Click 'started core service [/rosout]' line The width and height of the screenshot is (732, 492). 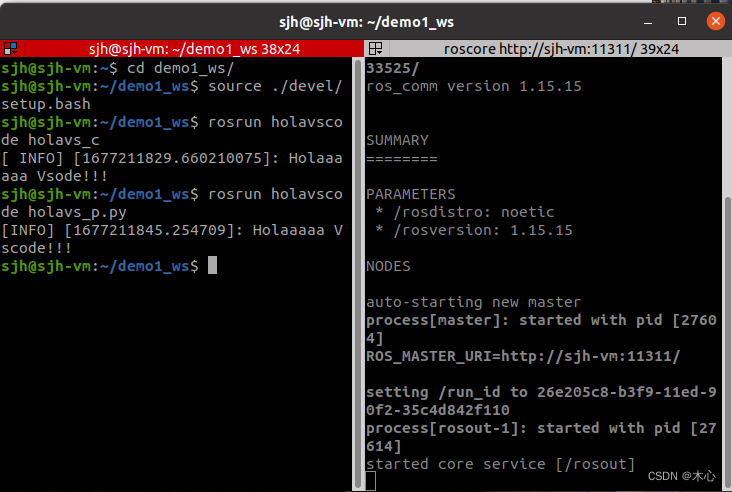500,464
